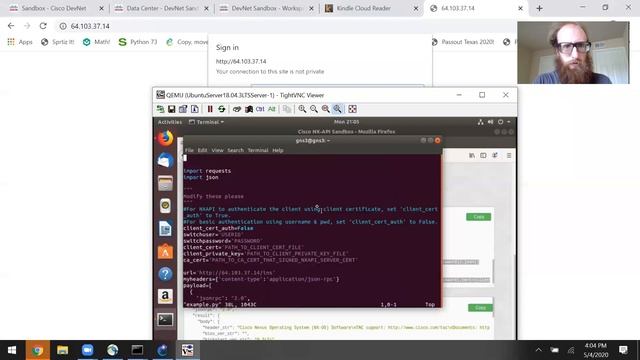This screenshot has width=640, height=360.
Task: Open a new Chrome tab with plus button
Action: tap(540, 8)
